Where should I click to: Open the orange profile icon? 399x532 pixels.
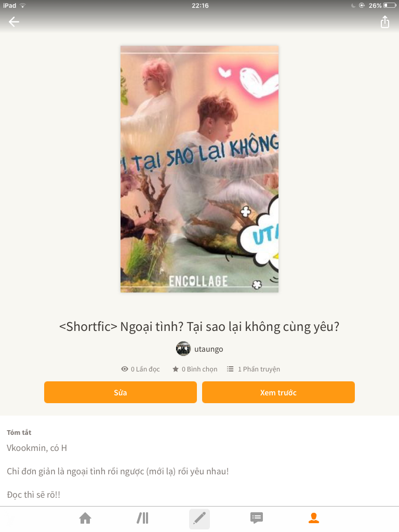click(314, 518)
